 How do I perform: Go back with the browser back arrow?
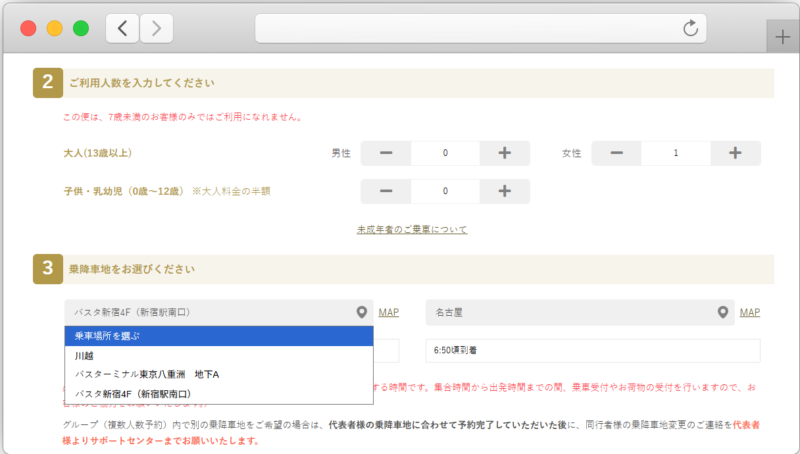122,29
